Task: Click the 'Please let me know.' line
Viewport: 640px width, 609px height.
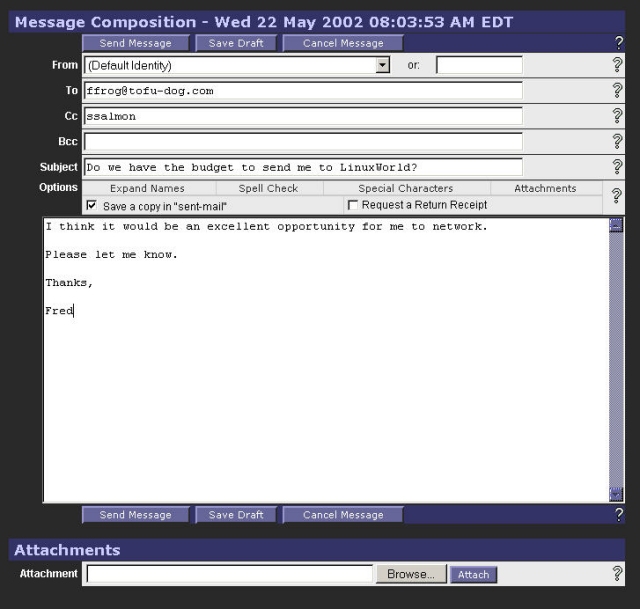Action: [111, 255]
